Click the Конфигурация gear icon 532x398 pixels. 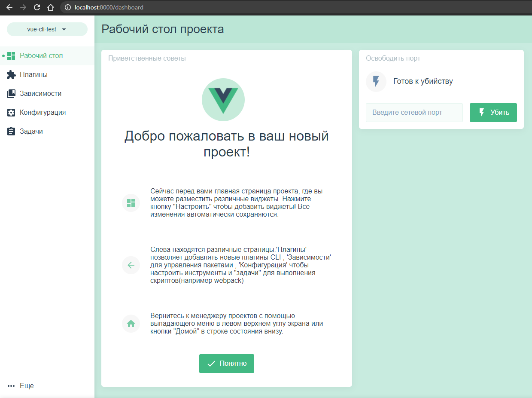point(11,113)
